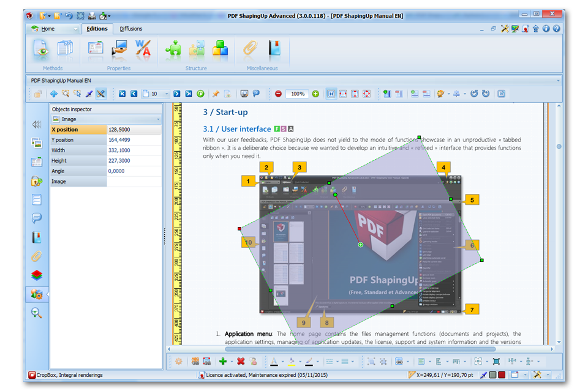
Task: Click the info button in top right
Action: pos(546,29)
